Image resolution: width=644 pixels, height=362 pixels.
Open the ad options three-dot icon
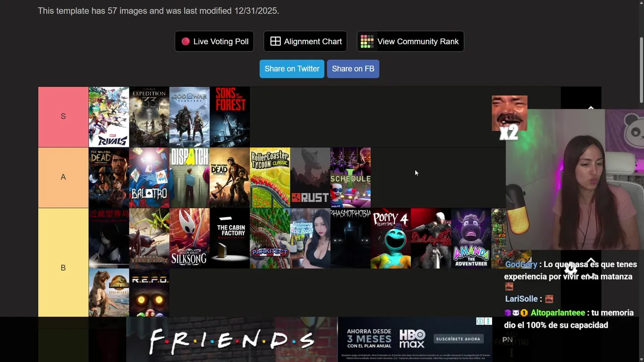point(488,321)
